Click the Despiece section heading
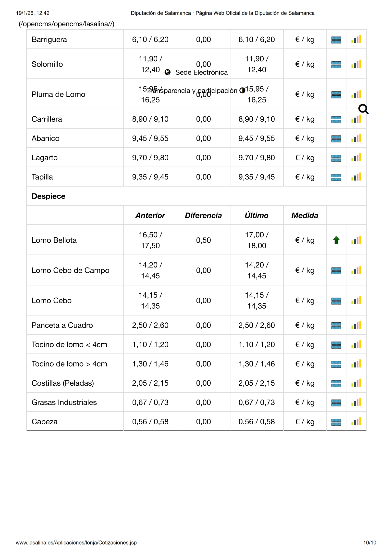The height and width of the screenshot is (555, 392). [49, 196]
